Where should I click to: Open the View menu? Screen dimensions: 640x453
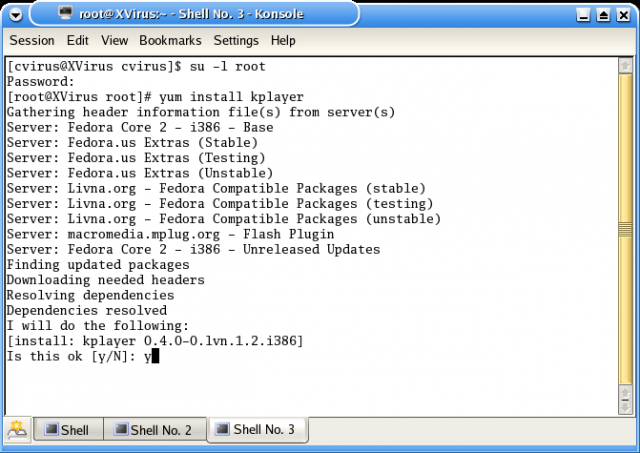click(115, 41)
